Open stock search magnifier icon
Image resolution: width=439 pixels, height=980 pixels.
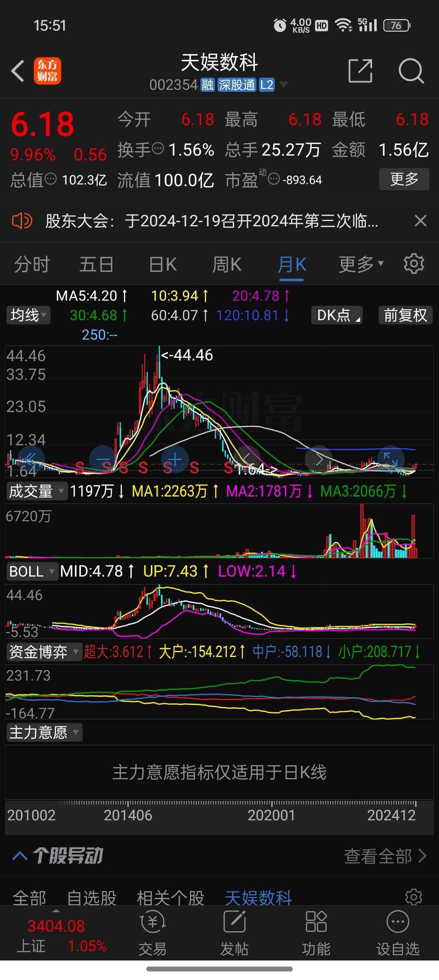411,71
